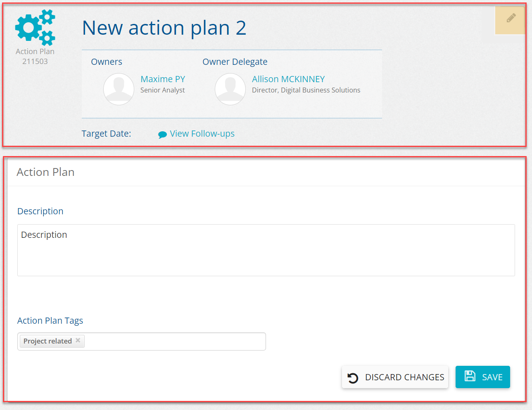Remove the Project related tag
Image resolution: width=532 pixels, height=410 pixels.
pos(78,341)
